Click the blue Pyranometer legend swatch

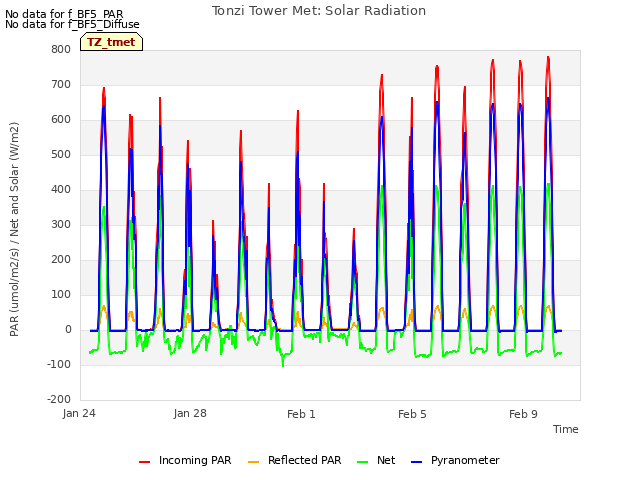[416, 462]
